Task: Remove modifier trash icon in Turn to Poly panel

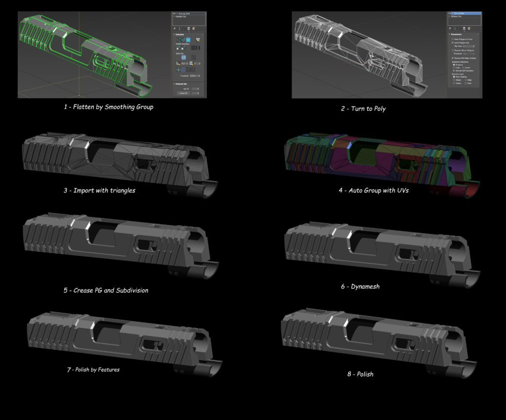Action: pyautogui.click(x=464, y=29)
